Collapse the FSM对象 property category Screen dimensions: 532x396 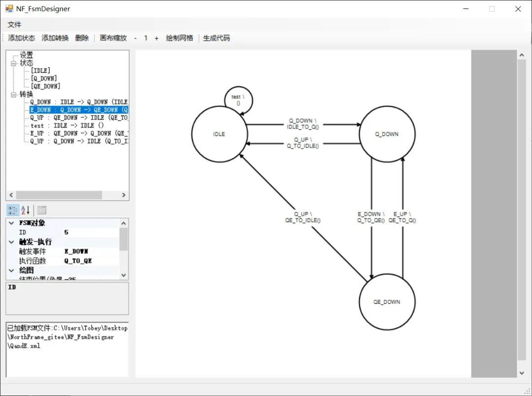point(11,223)
